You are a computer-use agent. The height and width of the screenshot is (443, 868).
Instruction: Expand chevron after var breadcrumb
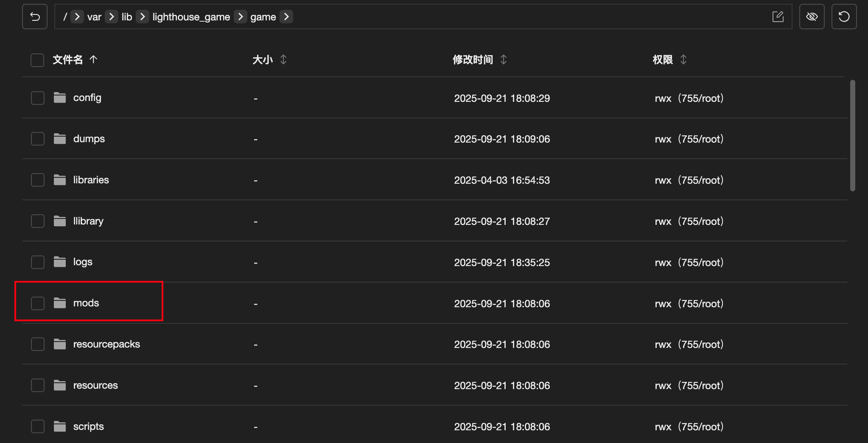112,17
